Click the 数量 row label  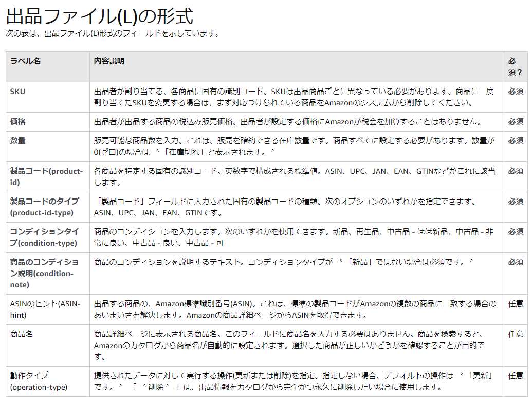18,140
